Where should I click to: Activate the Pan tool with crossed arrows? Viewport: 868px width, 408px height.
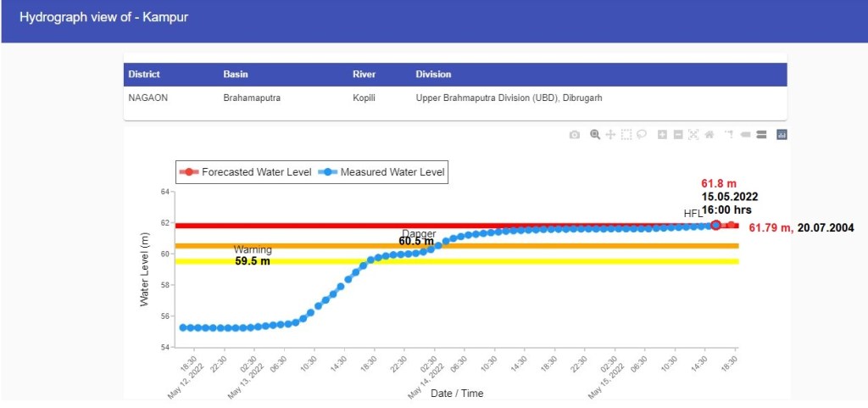(x=610, y=135)
